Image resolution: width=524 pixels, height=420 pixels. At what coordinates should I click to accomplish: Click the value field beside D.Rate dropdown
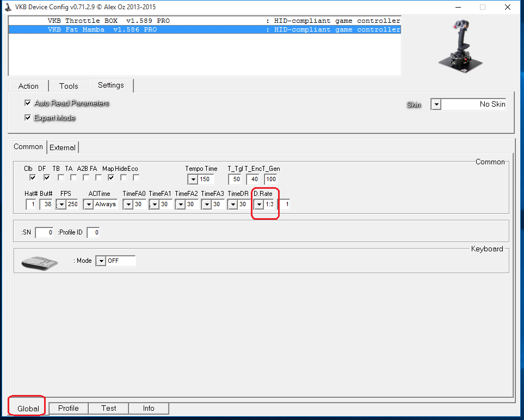pyautogui.click(x=285, y=204)
